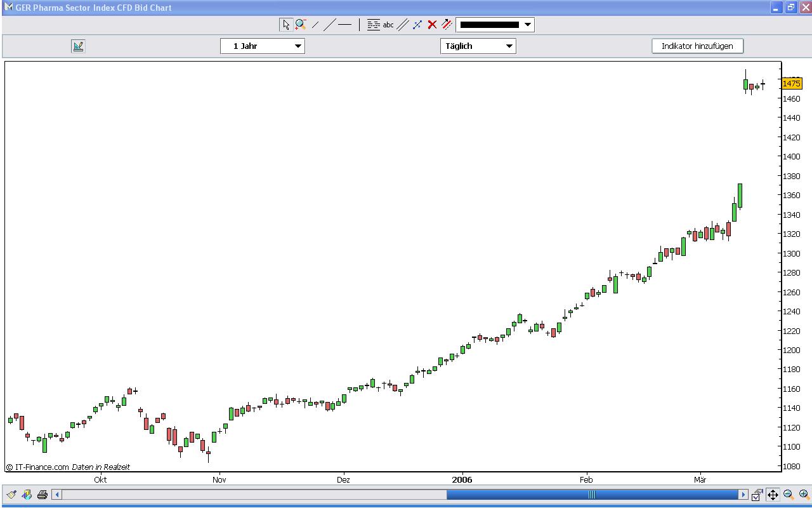Click 'GER Pharma Sector Index CFD Bid Chart' title

[x=93, y=8]
